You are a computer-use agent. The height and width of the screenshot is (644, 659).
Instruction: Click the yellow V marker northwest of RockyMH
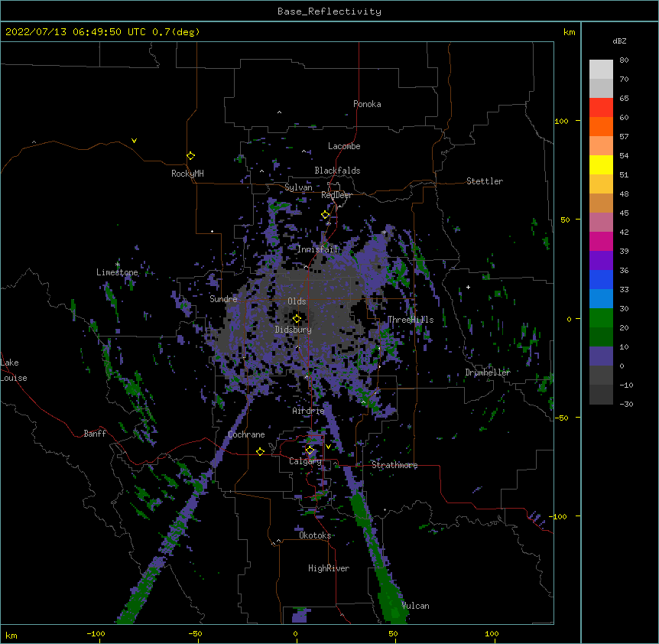pos(134,141)
